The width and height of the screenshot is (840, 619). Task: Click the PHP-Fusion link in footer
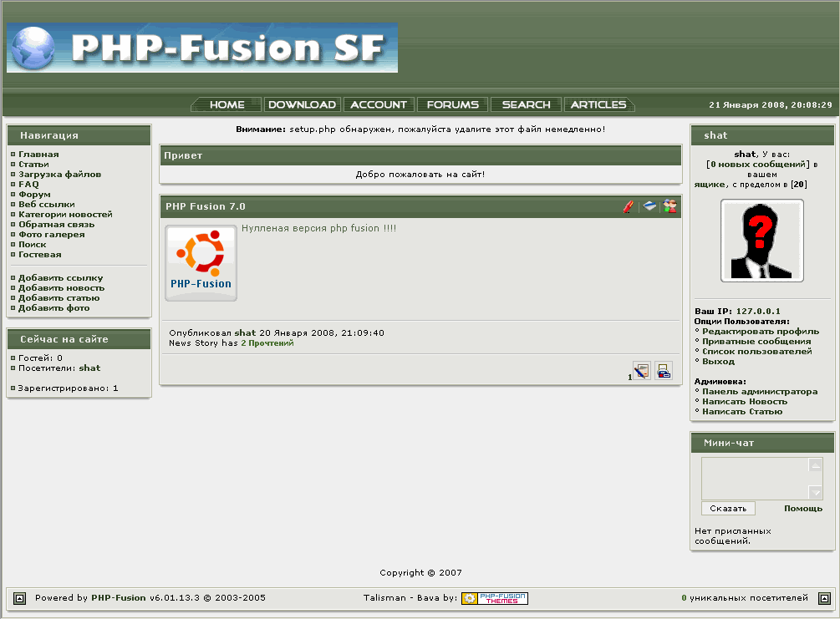click(119, 598)
